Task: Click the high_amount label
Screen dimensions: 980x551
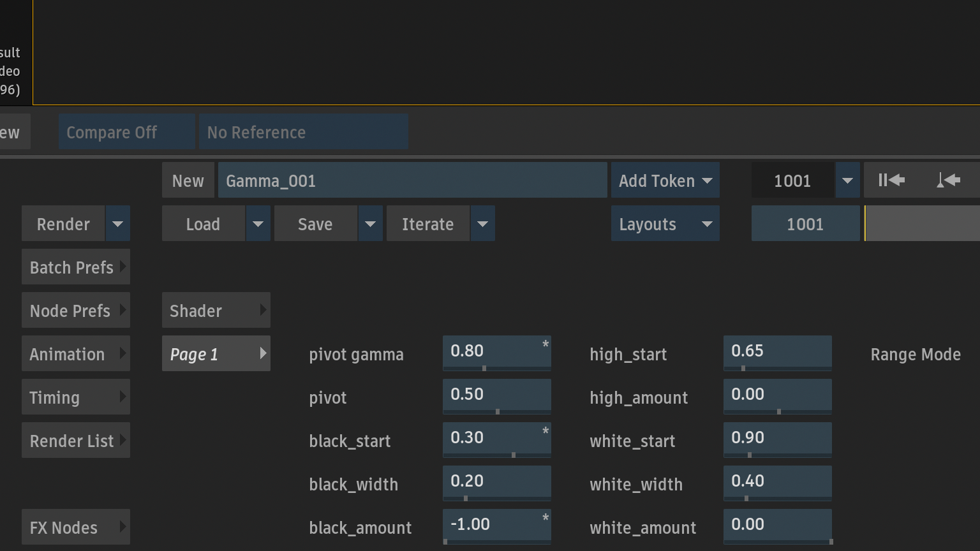Action: 639,399
